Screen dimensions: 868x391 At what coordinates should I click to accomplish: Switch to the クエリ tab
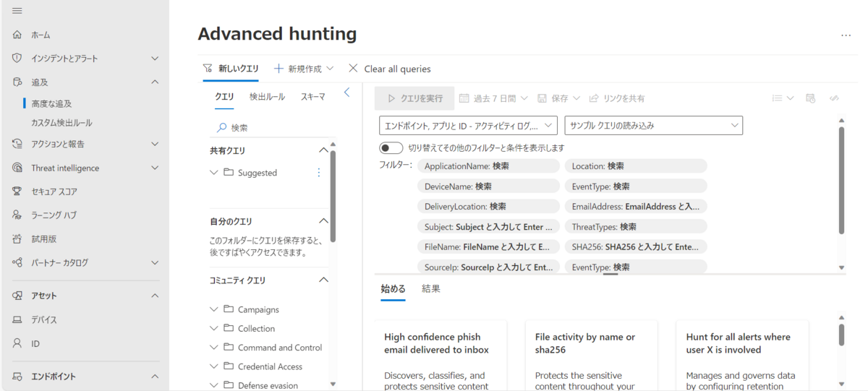(224, 97)
